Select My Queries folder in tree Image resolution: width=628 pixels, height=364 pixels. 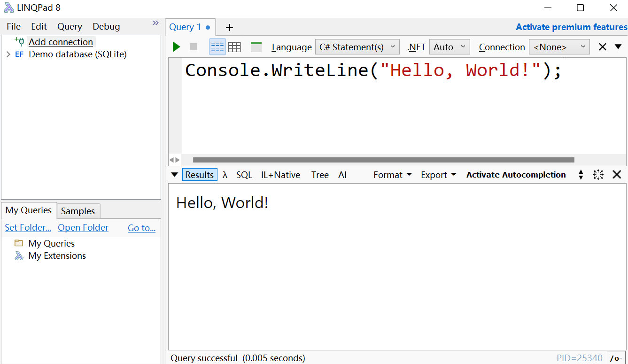coord(51,243)
